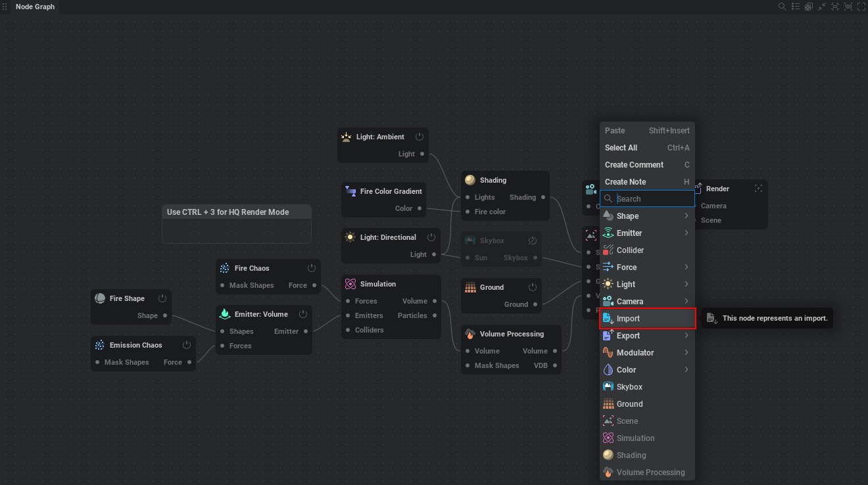Click the node list icon in top bar
The height and width of the screenshot is (485, 868).
click(x=796, y=7)
